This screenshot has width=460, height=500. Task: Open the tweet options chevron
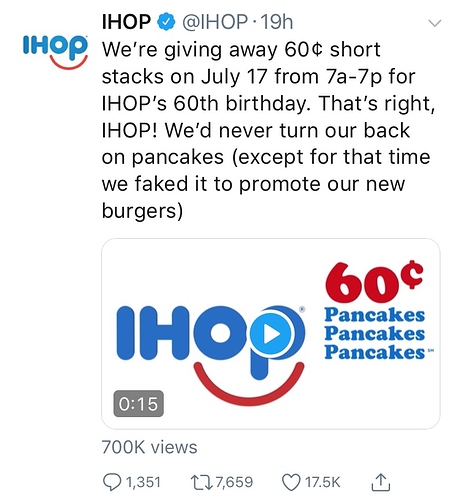435,23
